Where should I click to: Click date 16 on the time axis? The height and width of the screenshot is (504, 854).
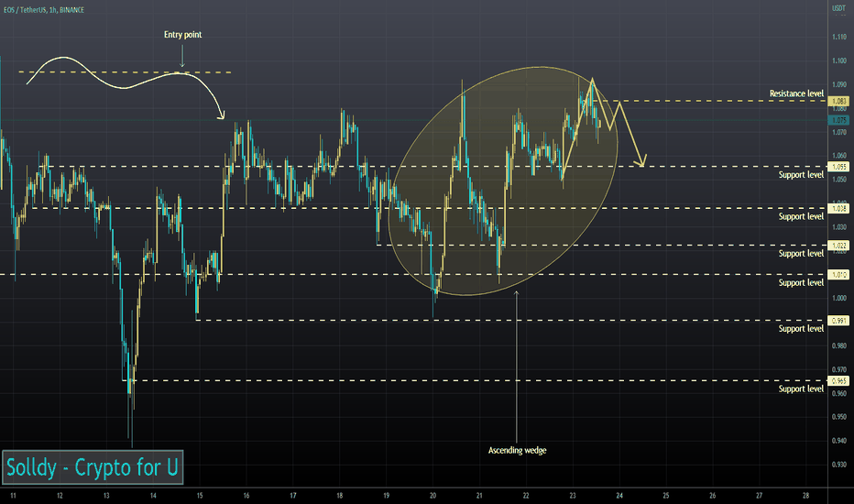coord(246,496)
